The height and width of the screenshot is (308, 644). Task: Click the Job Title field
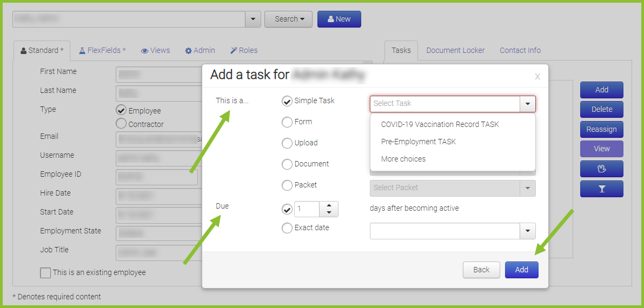click(x=160, y=253)
